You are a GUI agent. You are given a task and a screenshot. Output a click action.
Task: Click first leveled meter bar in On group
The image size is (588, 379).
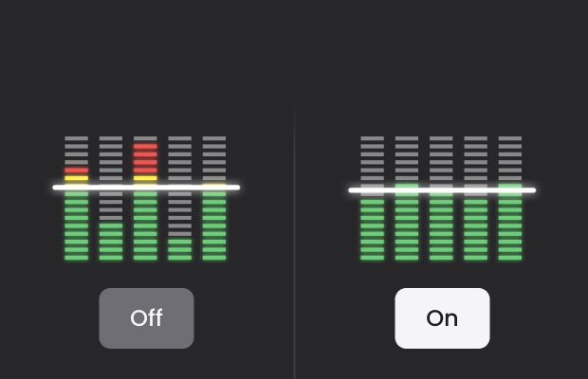pyautogui.click(x=373, y=198)
